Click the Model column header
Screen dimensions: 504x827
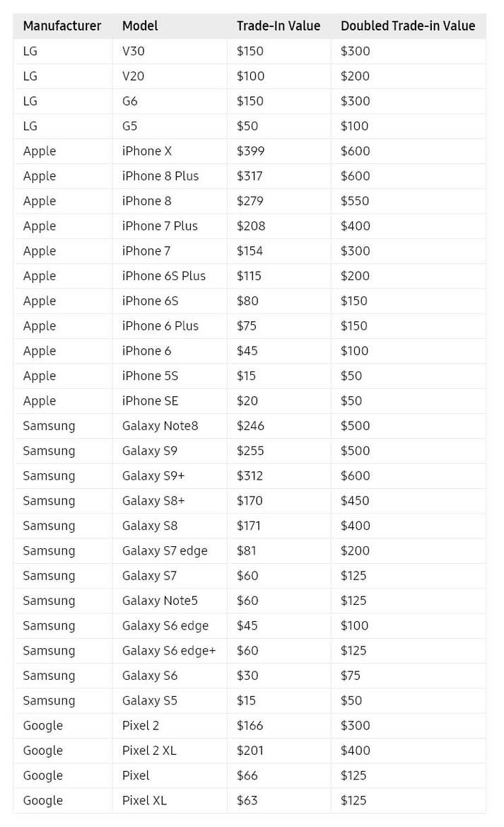pyautogui.click(x=140, y=26)
